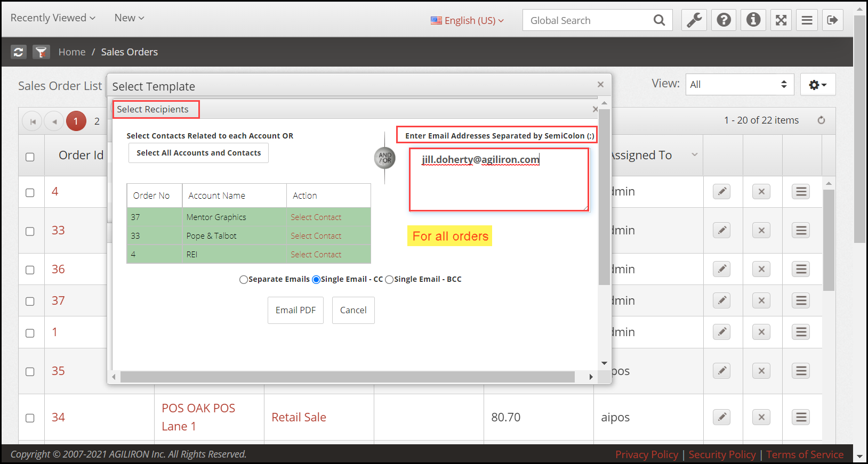The image size is (868, 464).
Task: Toggle fullscreen expand icon
Action: (x=781, y=20)
